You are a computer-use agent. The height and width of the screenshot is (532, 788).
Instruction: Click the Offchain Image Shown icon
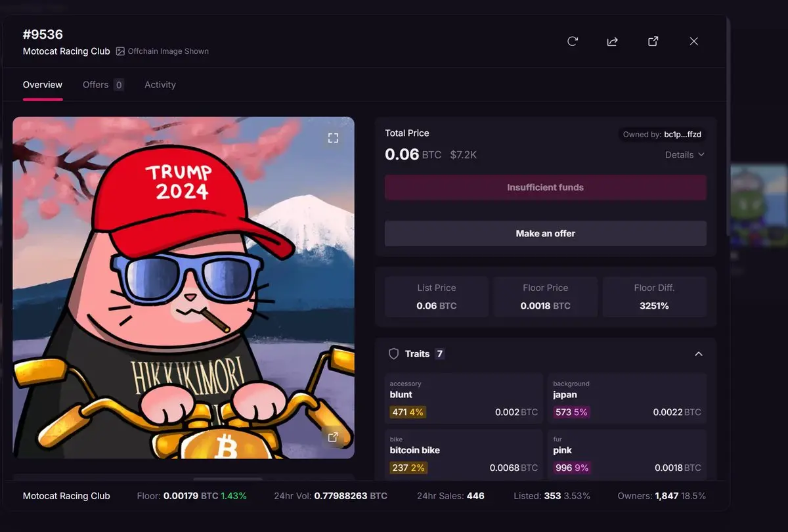120,51
